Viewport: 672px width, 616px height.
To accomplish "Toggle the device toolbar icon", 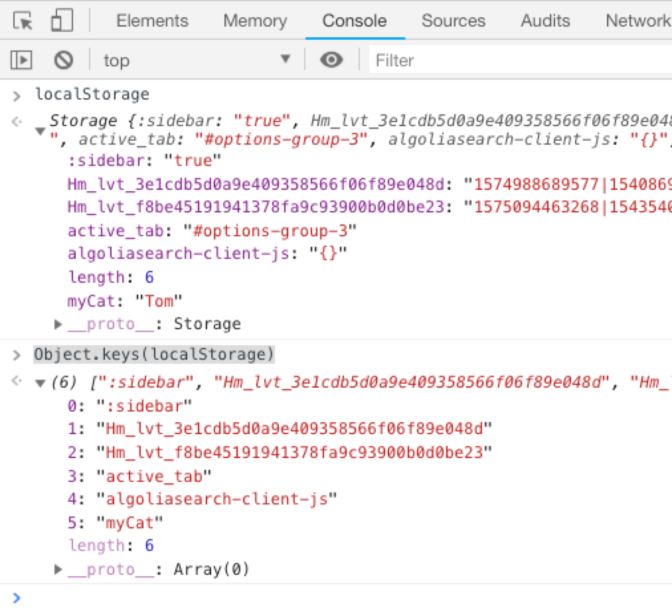I will point(61,21).
